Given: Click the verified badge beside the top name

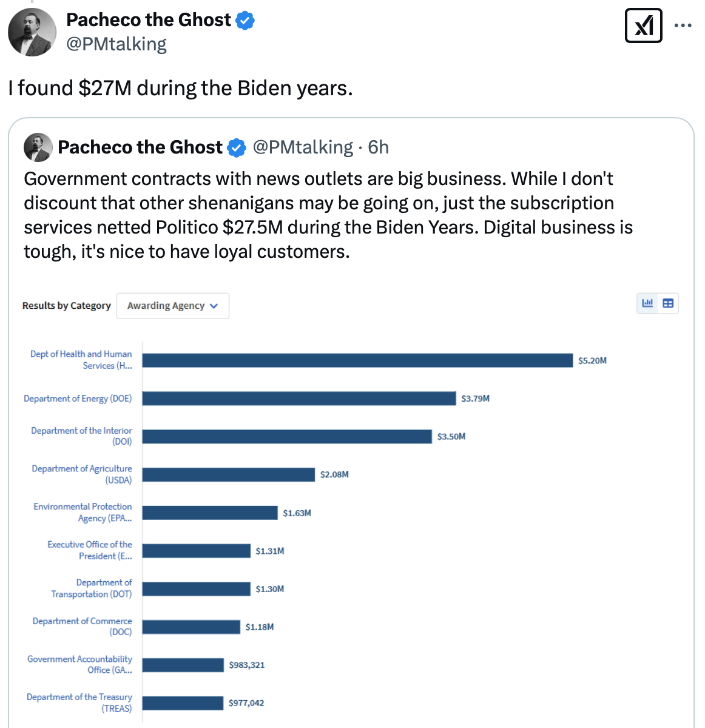Looking at the screenshot, I should [x=245, y=21].
